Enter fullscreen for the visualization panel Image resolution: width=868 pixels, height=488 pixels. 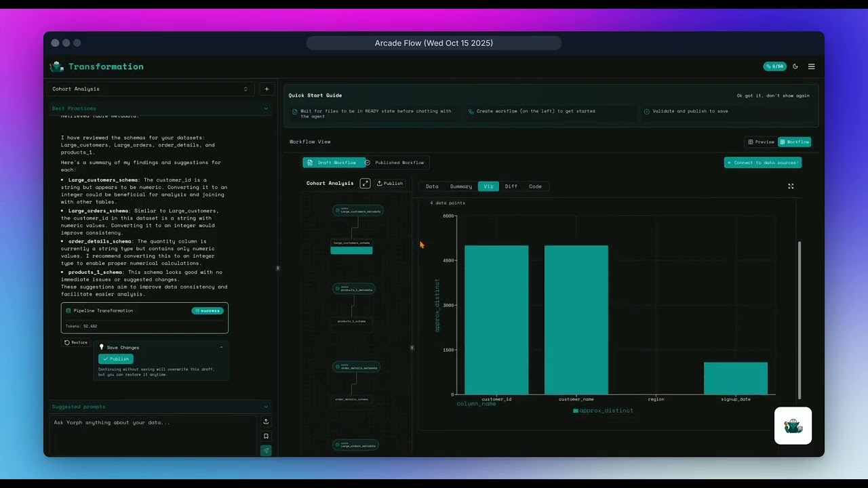click(791, 186)
